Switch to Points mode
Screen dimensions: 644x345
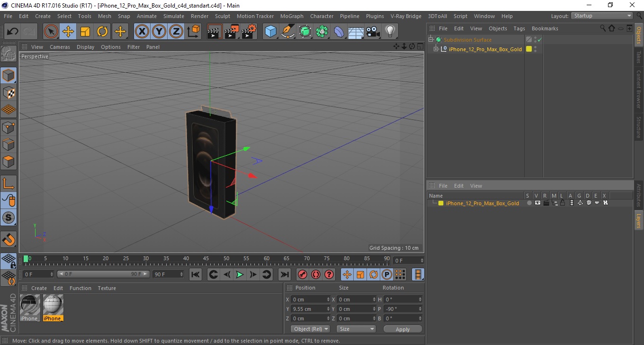(x=9, y=127)
